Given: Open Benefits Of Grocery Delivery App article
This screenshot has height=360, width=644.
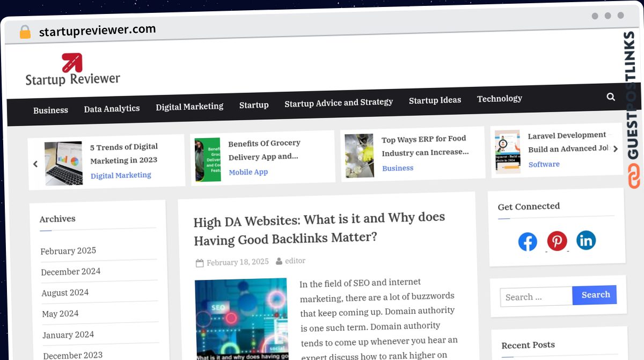Looking at the screenshot, I should pyautogui.click(x=264, y=150).
